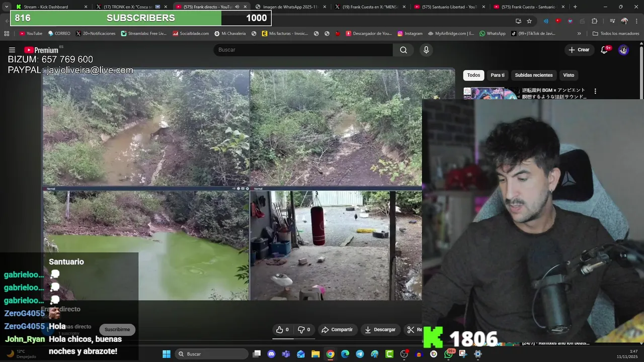
Task: Open Task View in the taskbar
Action: [257, 354]
